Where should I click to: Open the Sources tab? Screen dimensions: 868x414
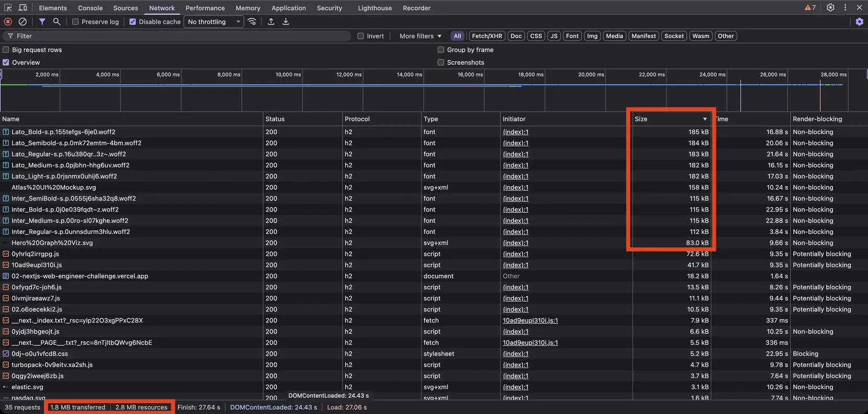pyautogui.click(x=125, y=8)
